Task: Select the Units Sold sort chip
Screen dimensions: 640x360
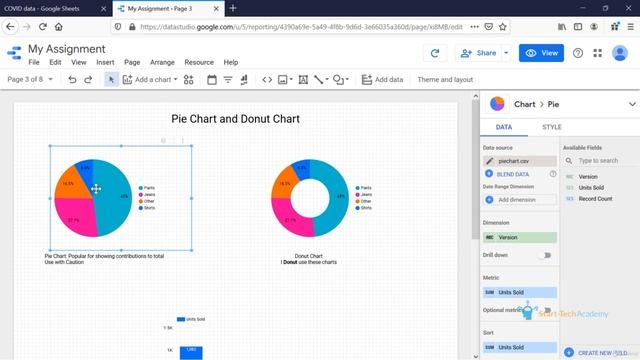Action: tap(520, 347)
